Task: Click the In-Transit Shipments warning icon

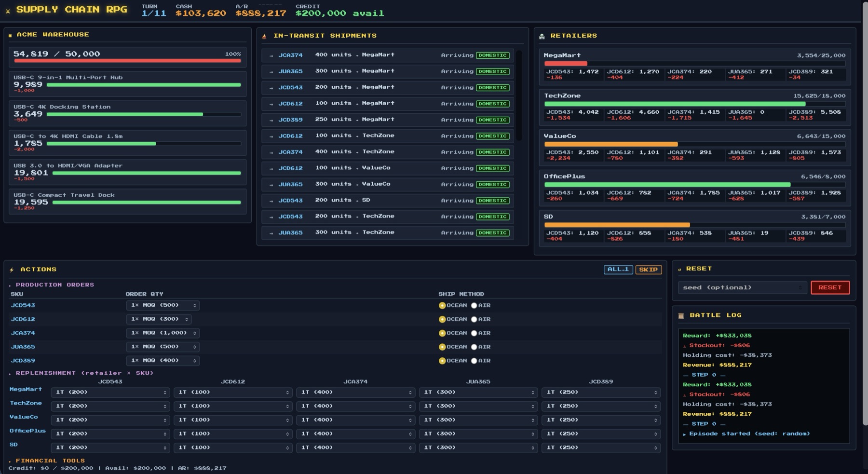Action: point(264,36)
